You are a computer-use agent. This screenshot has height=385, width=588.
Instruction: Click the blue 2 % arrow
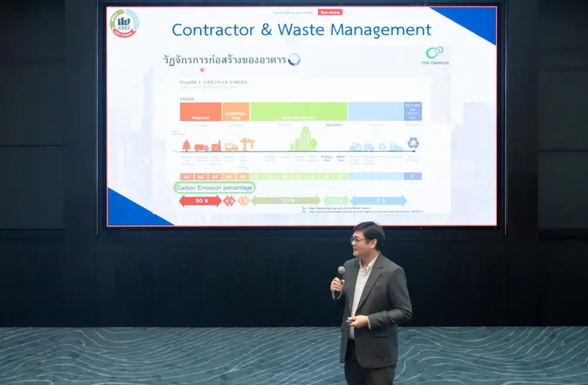pyautogui.click(x=378, y=200)
